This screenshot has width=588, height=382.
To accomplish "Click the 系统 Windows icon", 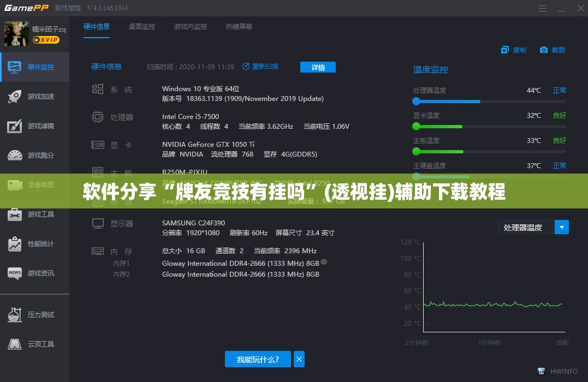I will (x=98, y=89).
